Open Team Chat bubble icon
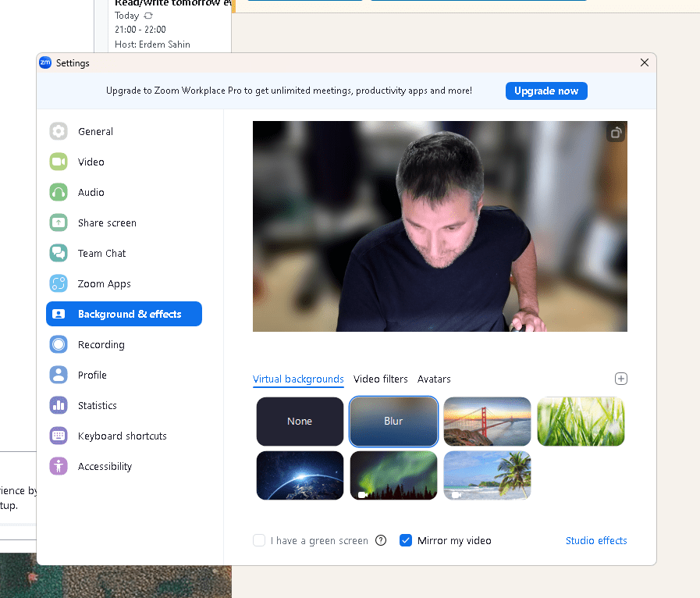700x598 pixels. pyautogui.click(x=59, y=253)
